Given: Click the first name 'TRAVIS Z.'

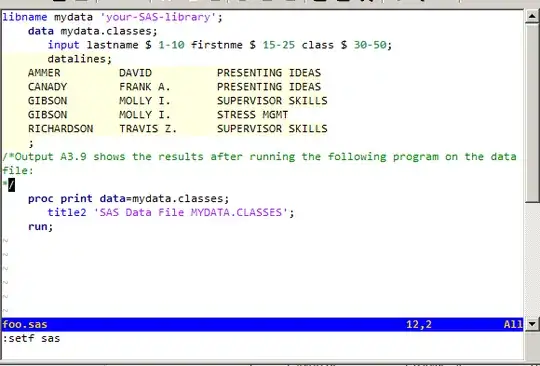Looking at the screenshot, I should pyautogui.click(x=148, y=129).
